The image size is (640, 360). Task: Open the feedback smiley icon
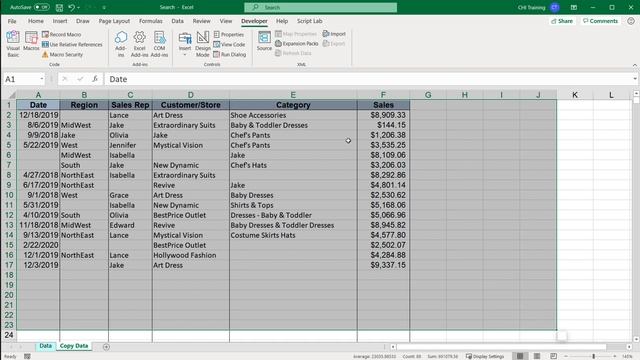click(x=631, y=21)
